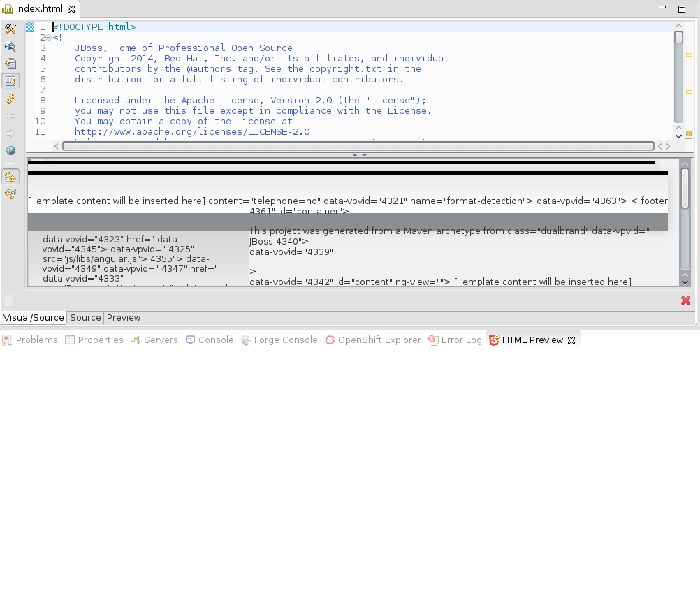Close the HTML Preview view
This screenshot has height=605, width=700.
coord(571,340)
